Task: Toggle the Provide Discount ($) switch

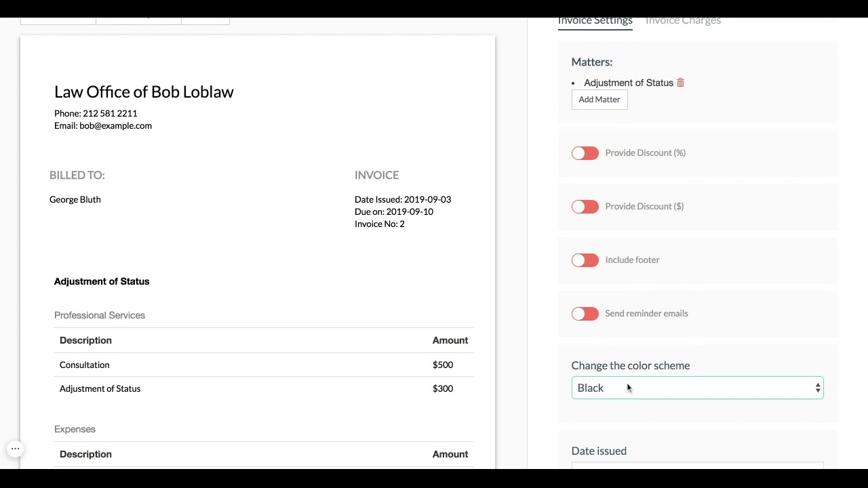Action: tap(585, 207)
